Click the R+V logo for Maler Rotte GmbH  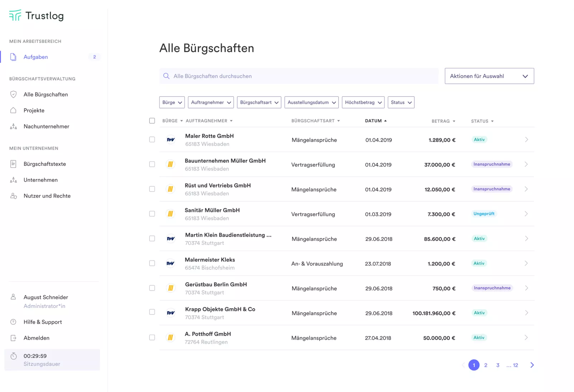[x=171, y=140]
